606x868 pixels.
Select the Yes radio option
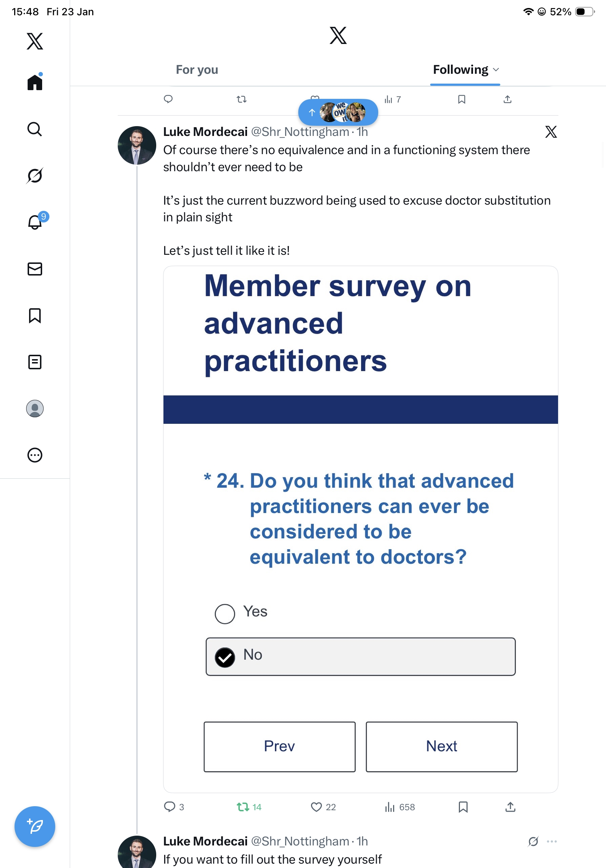click(x=225, y=613)
